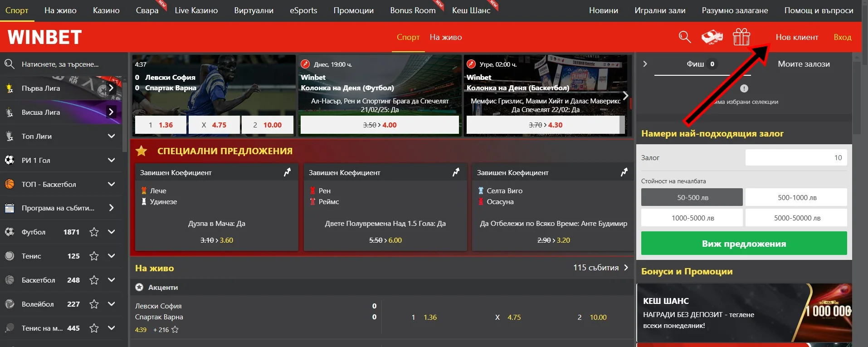Select 50-500 лв winnings range
This screenshot has height=347, width=868.
tap(692, 197)
